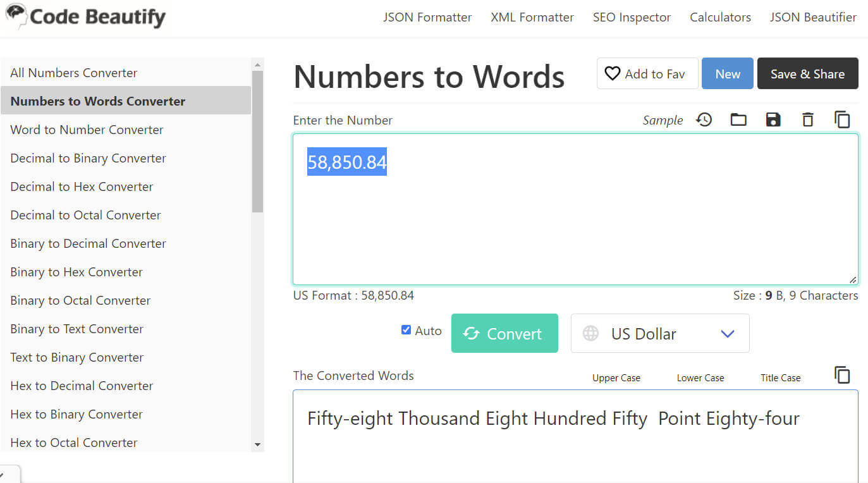Screen dimensions: 868x483
Task: Click the history icon next to Sample
Action: click(704, 119)
